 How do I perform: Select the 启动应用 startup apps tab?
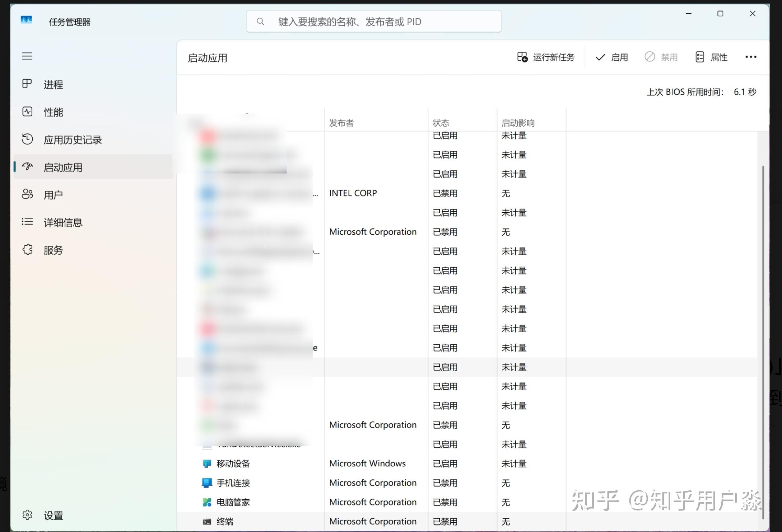pos(93,167)
